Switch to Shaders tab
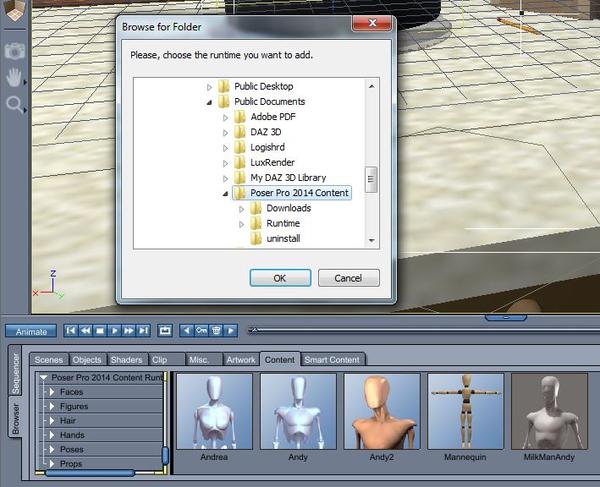 126,360
